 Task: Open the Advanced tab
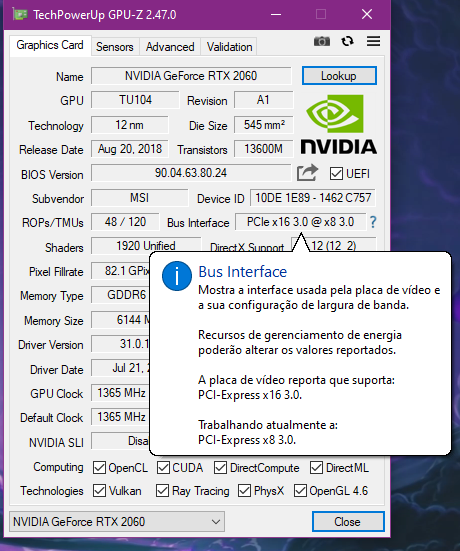(170, 47)
